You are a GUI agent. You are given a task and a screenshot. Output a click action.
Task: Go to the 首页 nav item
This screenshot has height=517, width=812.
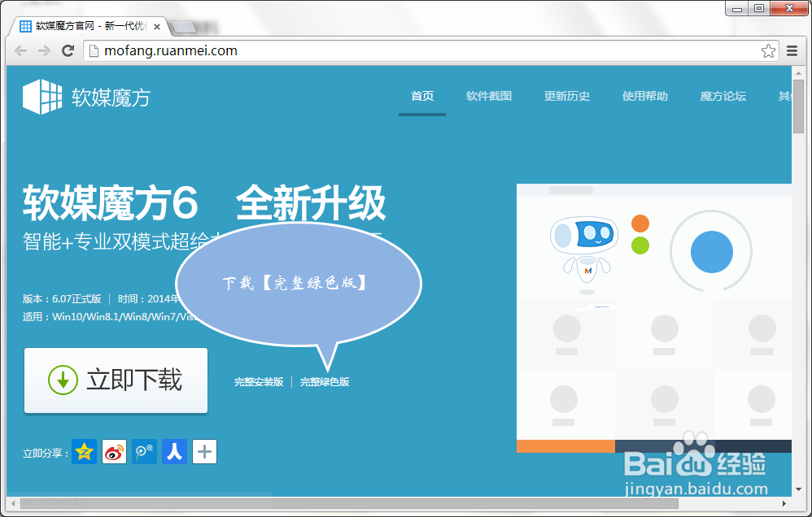point(422,96)
